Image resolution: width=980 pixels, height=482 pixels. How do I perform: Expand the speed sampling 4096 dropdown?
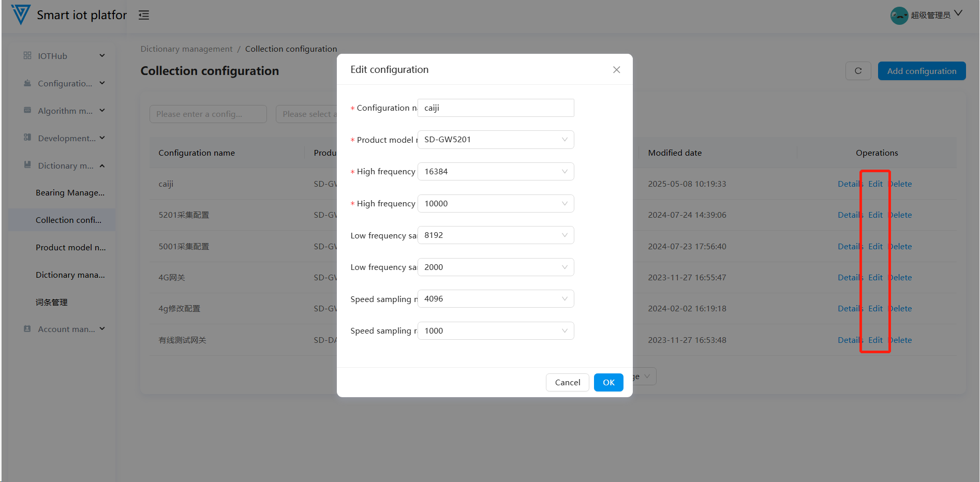click(495, 299)
